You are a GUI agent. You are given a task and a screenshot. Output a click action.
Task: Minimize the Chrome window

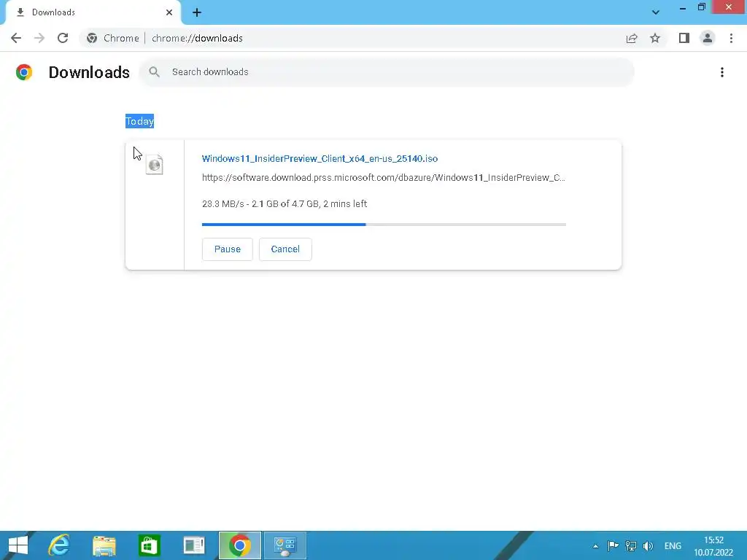pos(682,7)
